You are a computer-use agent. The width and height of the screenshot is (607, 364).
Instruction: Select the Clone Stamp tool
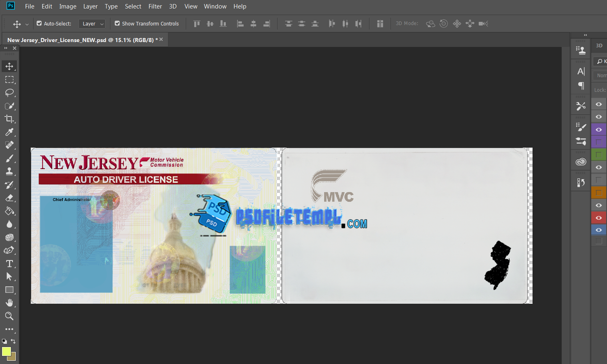point(9,172)
